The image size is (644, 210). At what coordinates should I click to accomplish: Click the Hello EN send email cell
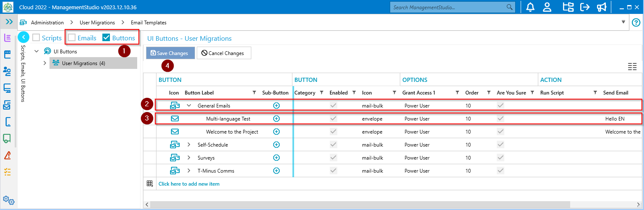[615, 119]
